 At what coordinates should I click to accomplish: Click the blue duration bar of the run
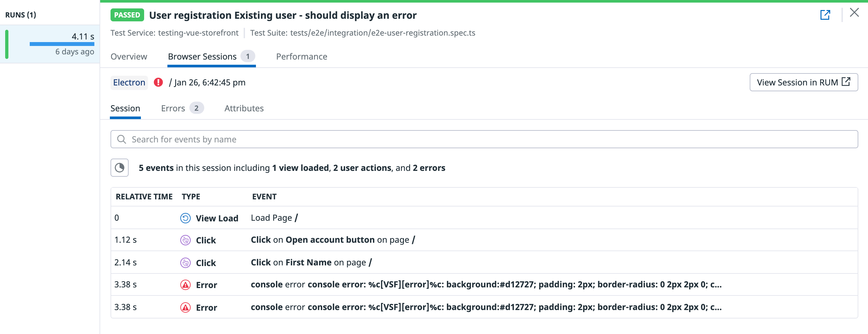coord(62,44)
